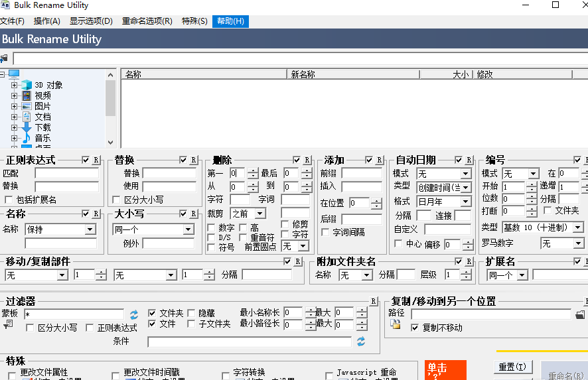Sort by 大小 column header

[446, 74]
